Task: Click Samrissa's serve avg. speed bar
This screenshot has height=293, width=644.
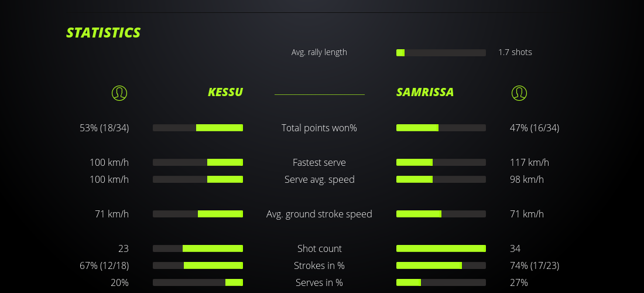Action: pyautogui.click(x=441, y=179)
